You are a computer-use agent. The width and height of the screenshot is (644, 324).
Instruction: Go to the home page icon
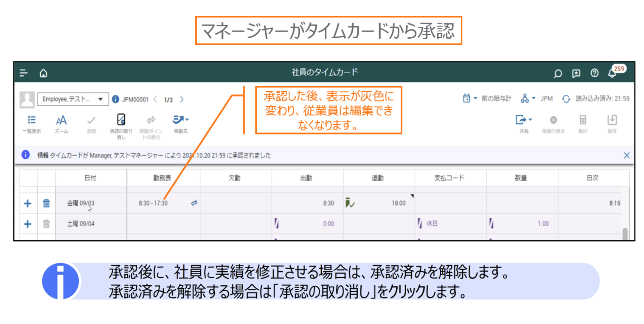point(43,73)
